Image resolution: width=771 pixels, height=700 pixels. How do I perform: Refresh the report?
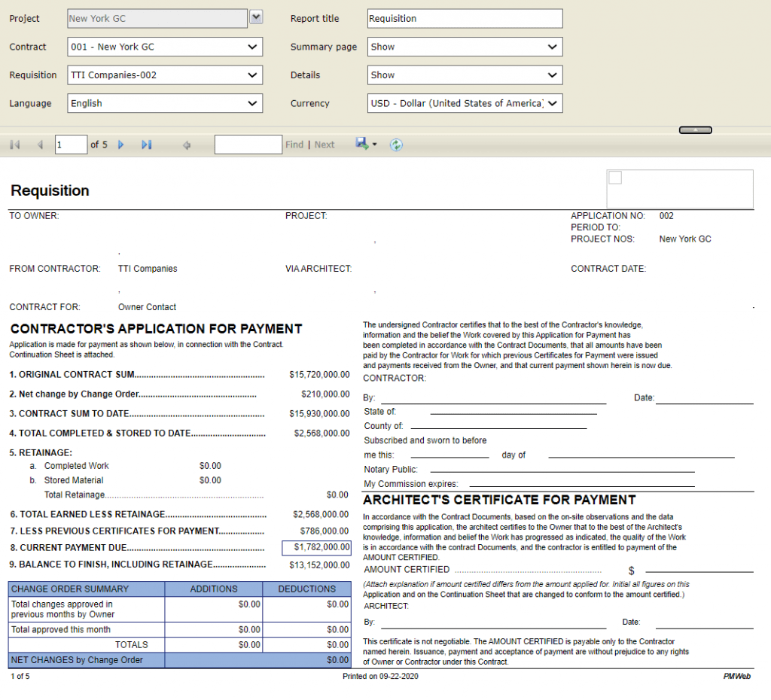point(396,145)
